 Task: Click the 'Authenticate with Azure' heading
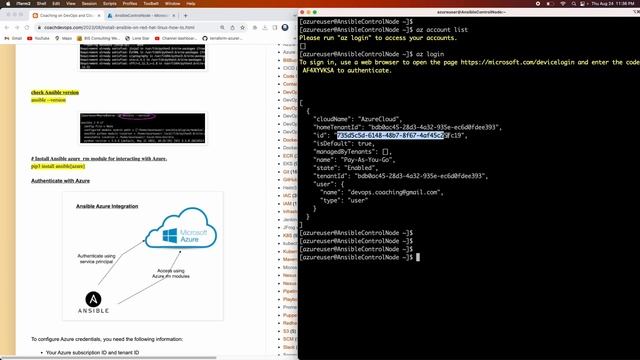coord(60,181)
